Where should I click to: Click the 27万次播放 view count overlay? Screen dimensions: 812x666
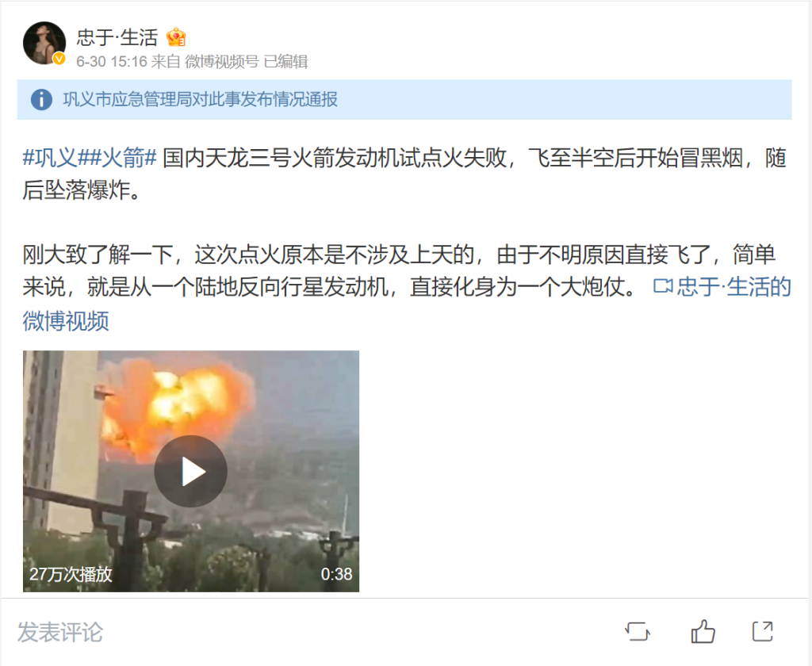coord(71,574)
